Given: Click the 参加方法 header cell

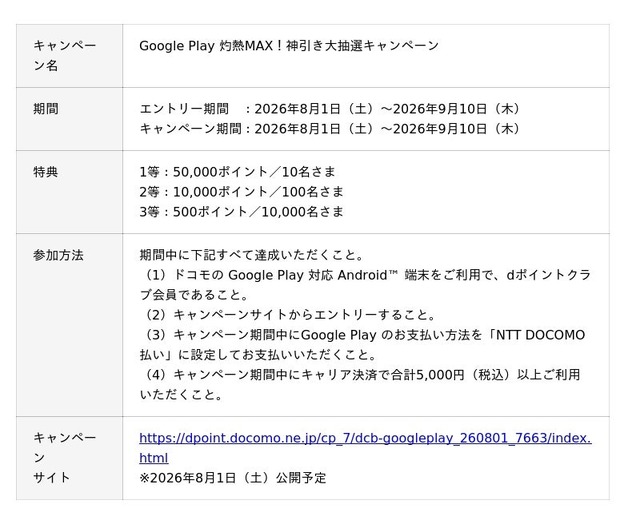Looking at the screenshot, I should coord(69,325).
